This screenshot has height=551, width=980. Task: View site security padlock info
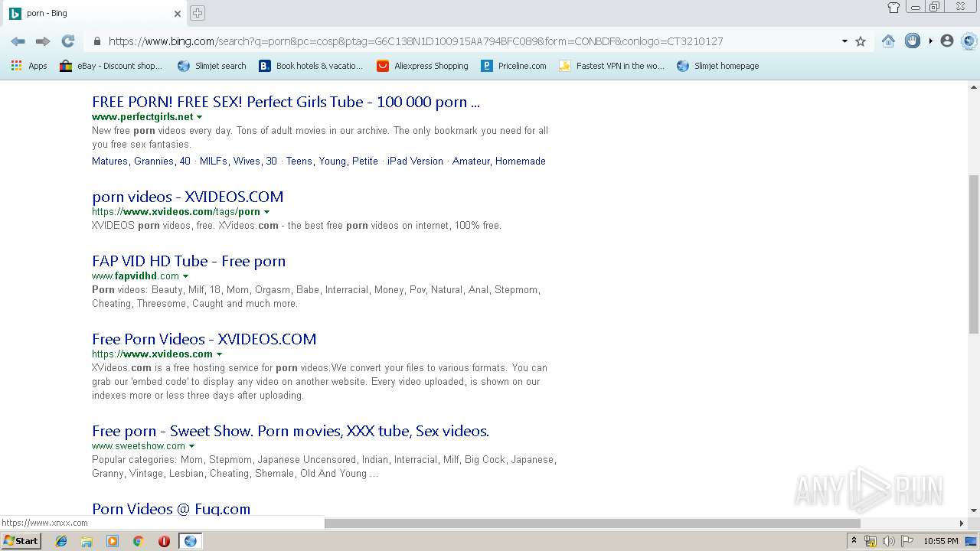coord(97,41)
